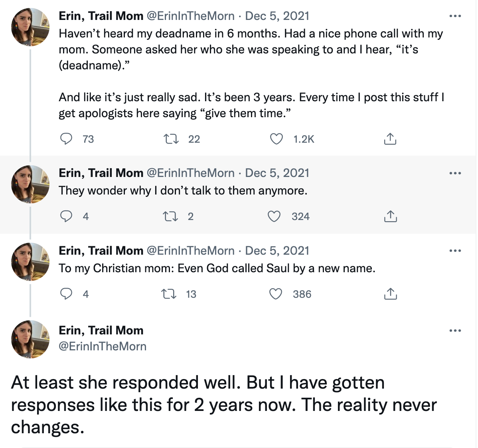Open more options on first tweet
The image size is (478, 448).
click(455, 16)
